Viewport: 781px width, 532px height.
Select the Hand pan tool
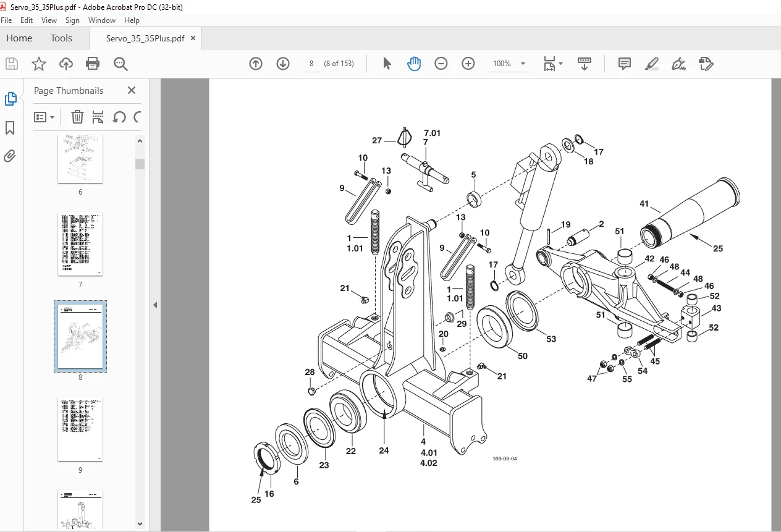point(414,64)
